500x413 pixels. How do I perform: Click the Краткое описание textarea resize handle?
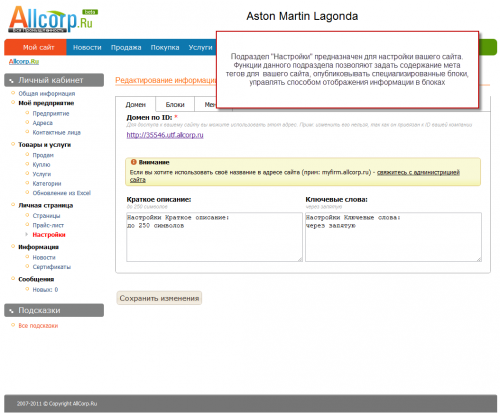[300, 259]
